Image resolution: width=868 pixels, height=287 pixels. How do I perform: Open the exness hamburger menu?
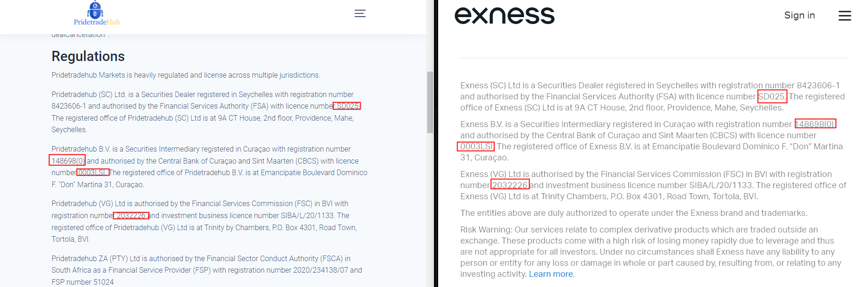844,16
